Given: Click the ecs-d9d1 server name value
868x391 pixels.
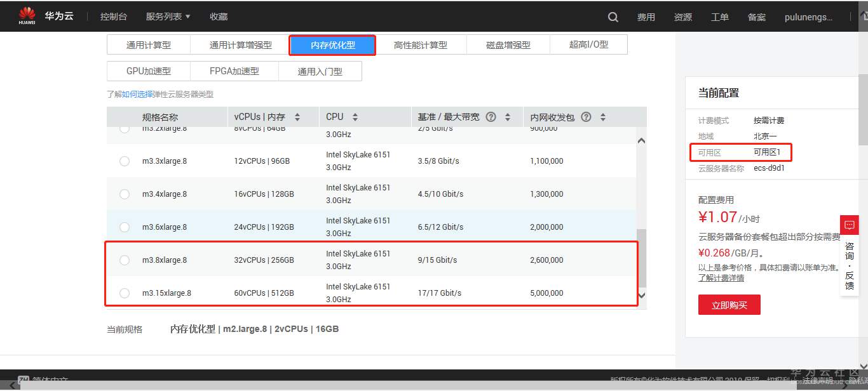Looking at the screenshot, I should 769,168.
